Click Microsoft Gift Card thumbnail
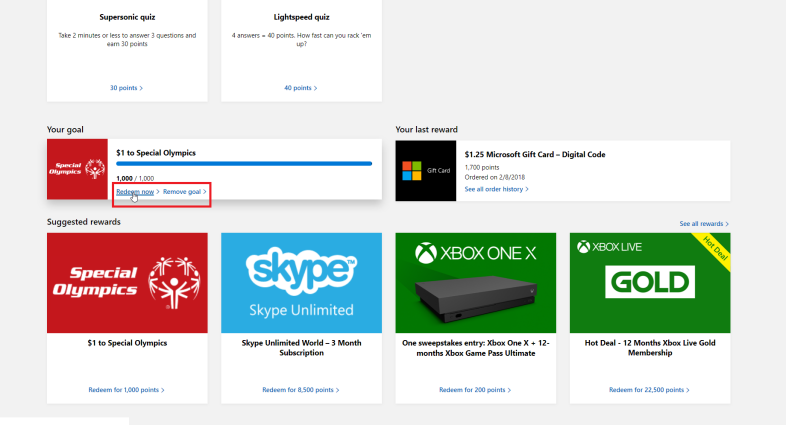This screenshot has width=786, height=425. [426, 171]
